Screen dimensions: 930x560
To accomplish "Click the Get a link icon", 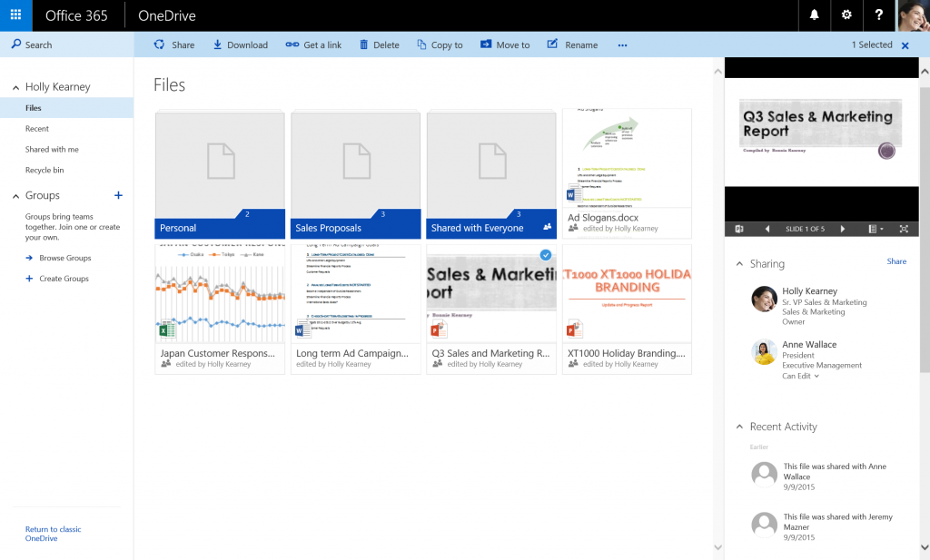I will [313, 44].
